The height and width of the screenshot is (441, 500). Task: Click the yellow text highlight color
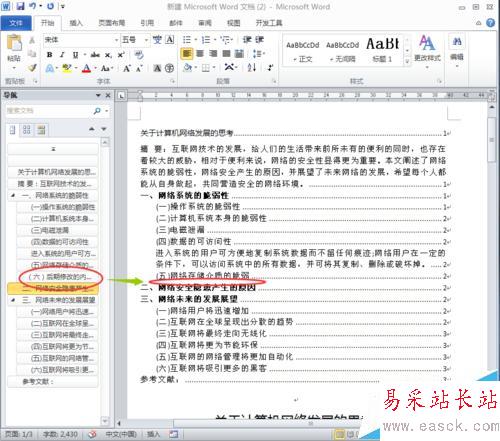(67, 68)
